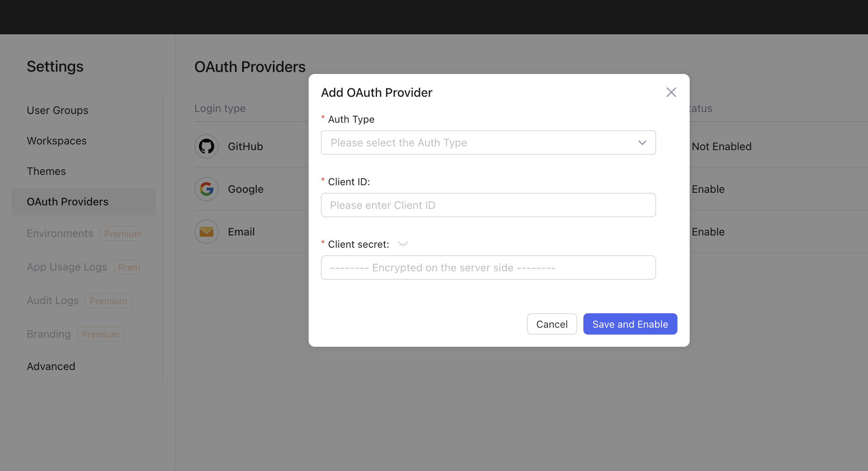The width and height of the screenshot is (868, 471).
Task: Open Branding settings
Action: pyautogui.click(x=49, y=334)
